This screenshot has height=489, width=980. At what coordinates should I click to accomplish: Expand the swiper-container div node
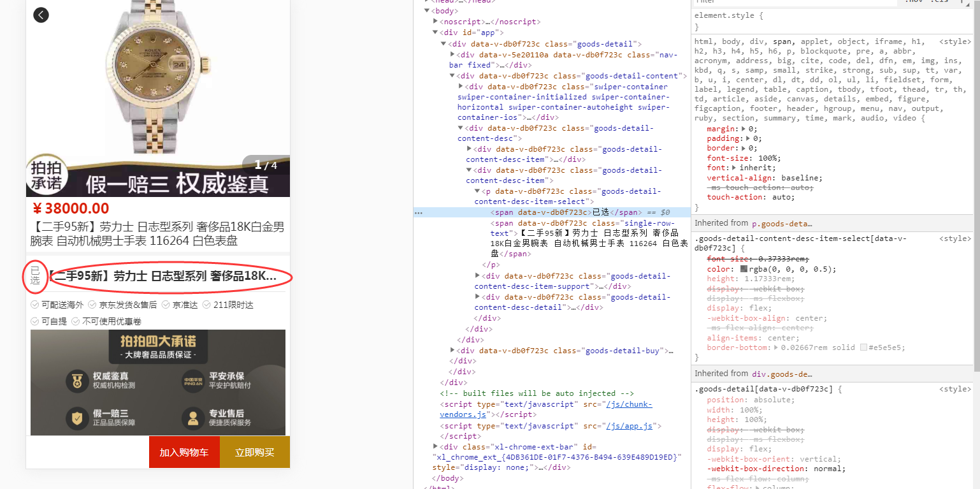click(x=461, y=86)
